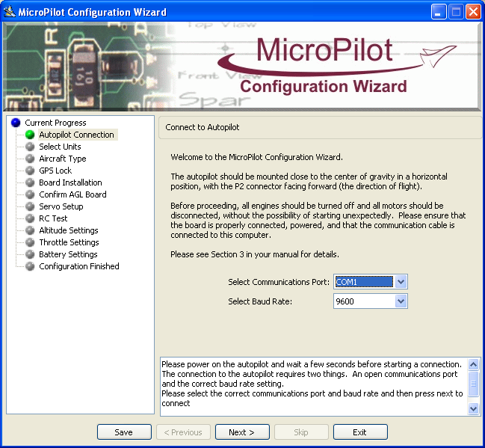Click the gray icon beside Battery Settings
The height and width of the screenshot is (448, 485).
30,254
